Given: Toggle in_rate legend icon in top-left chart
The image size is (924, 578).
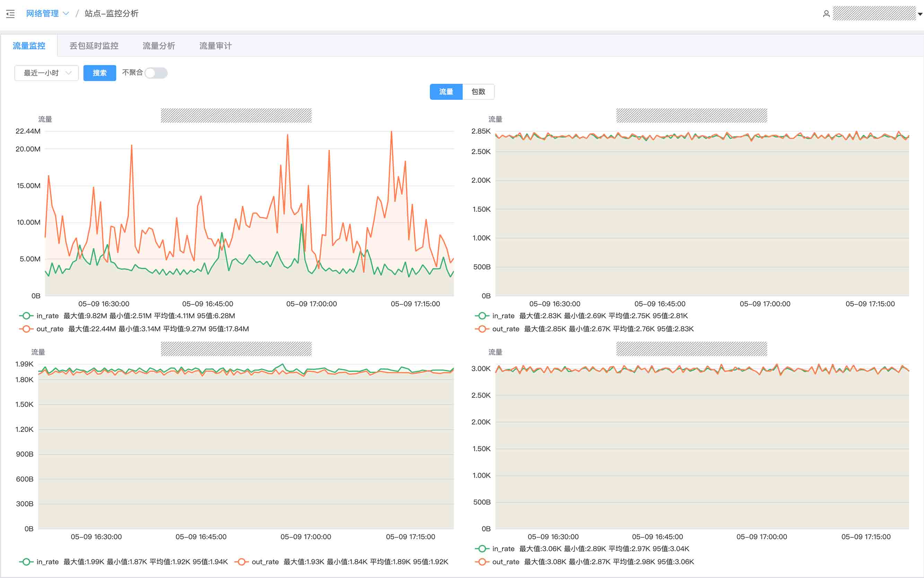Looking at the screenshot, I should point(26,316).
